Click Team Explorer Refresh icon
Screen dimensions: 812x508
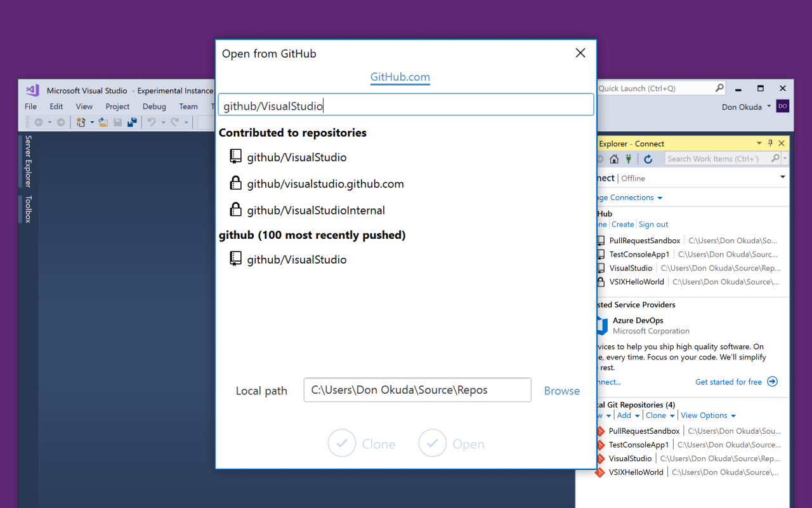[648, 159]
